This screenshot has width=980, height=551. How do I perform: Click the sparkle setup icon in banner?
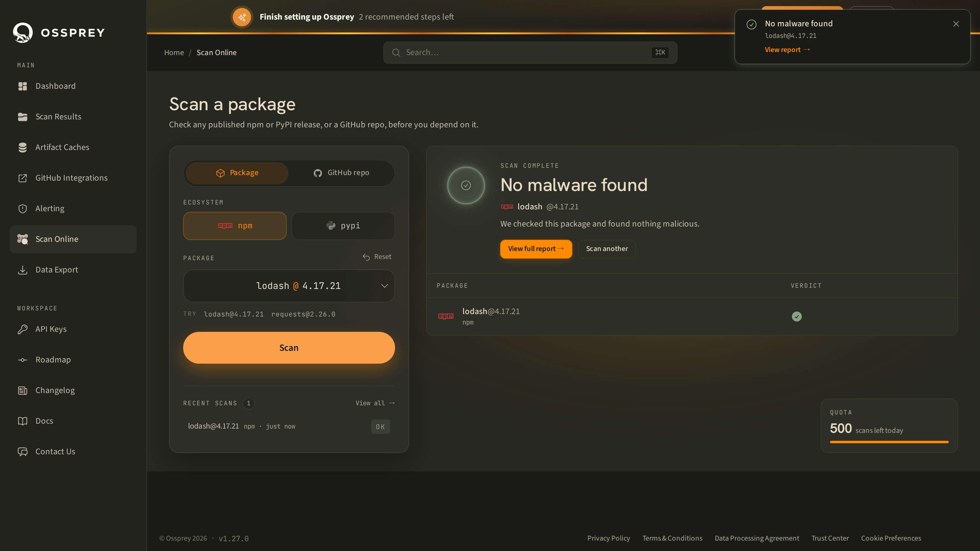(242, 17)
